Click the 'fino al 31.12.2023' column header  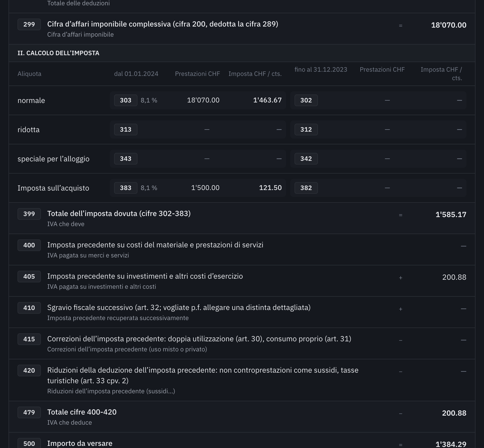coord(321,70)
